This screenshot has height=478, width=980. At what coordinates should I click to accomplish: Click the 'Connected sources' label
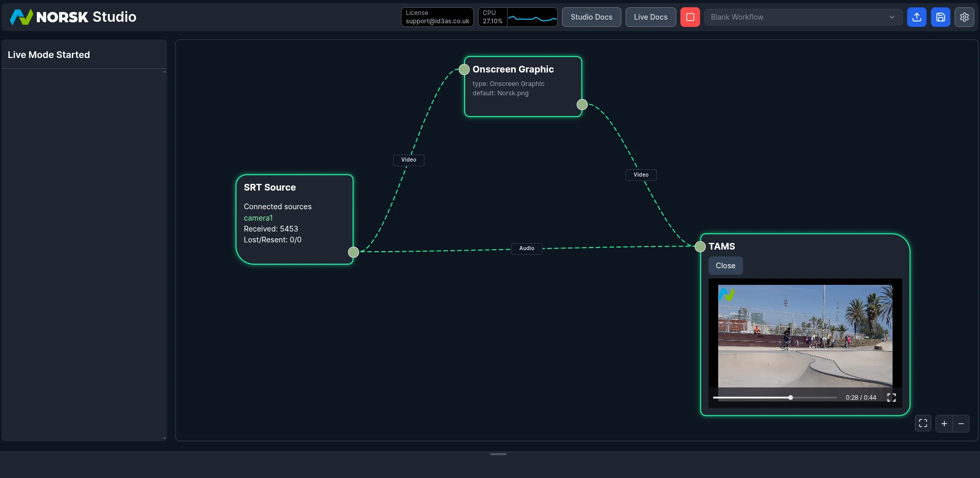pos(278,207)
